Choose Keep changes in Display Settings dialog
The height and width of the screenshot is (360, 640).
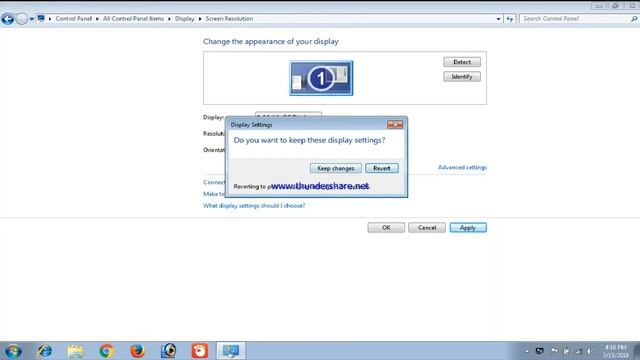click(336, 168)
